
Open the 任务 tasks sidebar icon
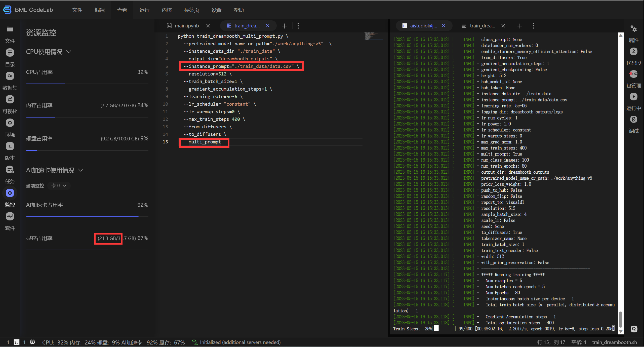[10, 170]
